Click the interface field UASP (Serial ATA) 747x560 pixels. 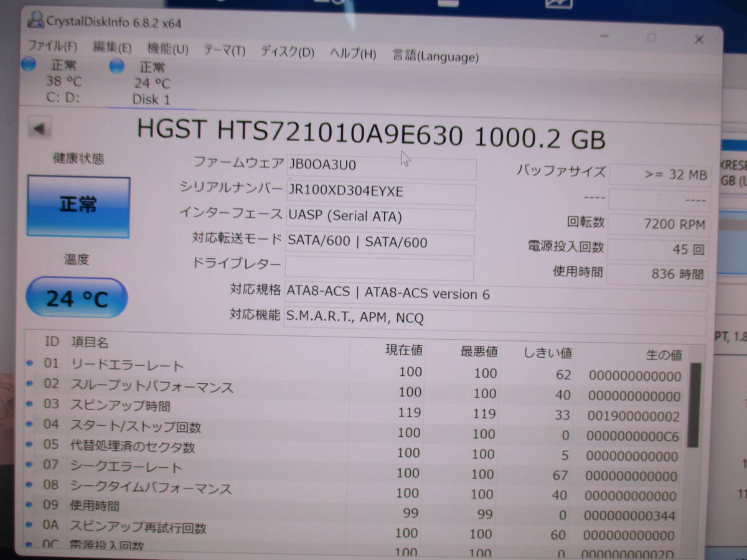pos(380,218)
